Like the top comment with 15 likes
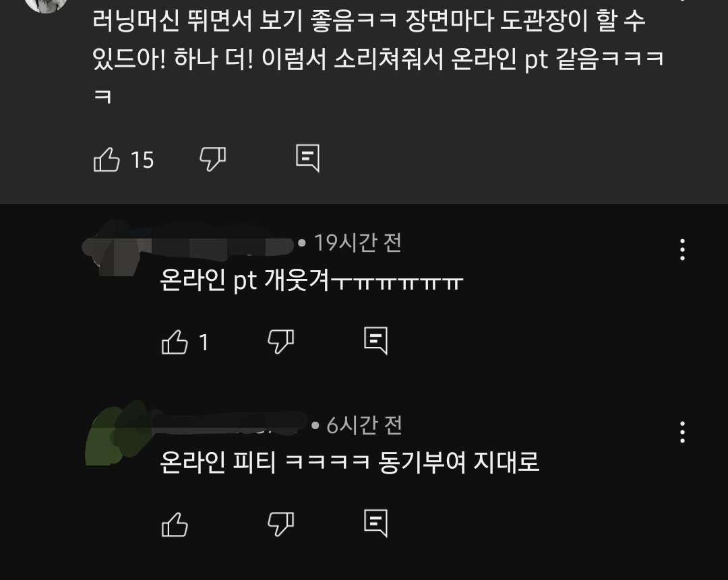The height and width of the screenshot is (580, 728). pos(107,159)
